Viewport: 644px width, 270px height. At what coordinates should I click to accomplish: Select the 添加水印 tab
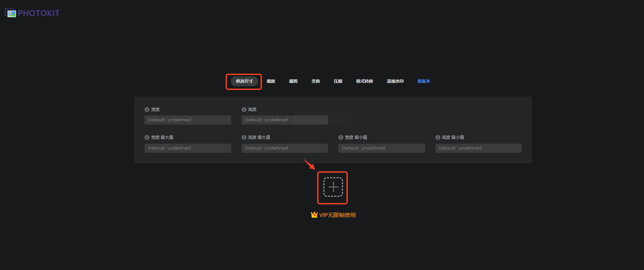395,81
